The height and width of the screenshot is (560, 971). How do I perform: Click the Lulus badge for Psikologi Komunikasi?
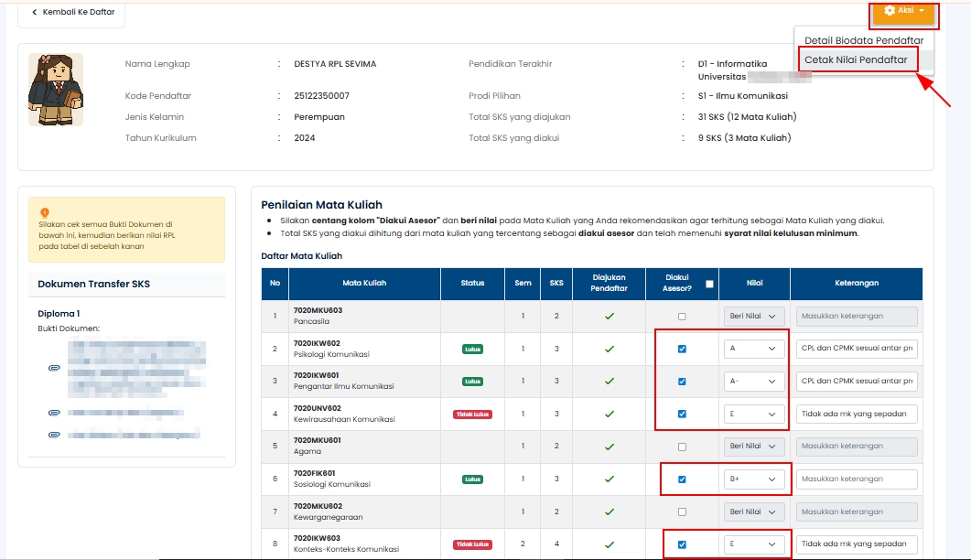tap(472, 349)
